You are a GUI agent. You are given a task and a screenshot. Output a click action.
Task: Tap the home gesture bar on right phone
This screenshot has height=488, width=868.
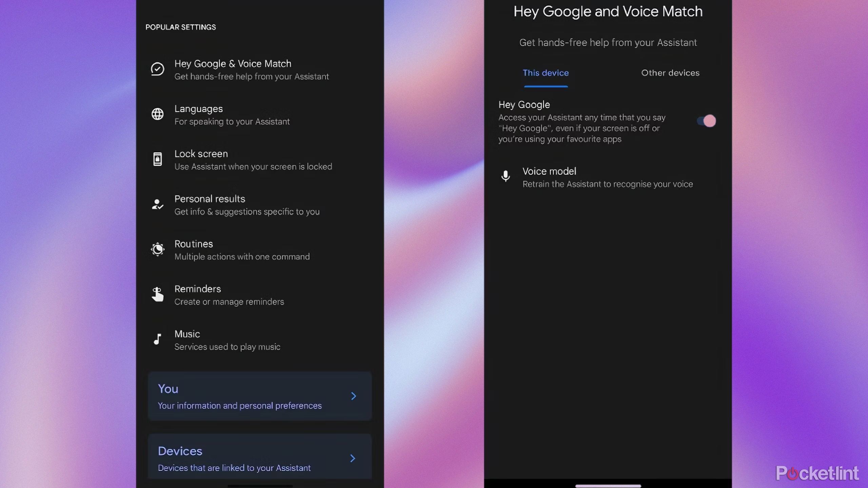[608, 486]
